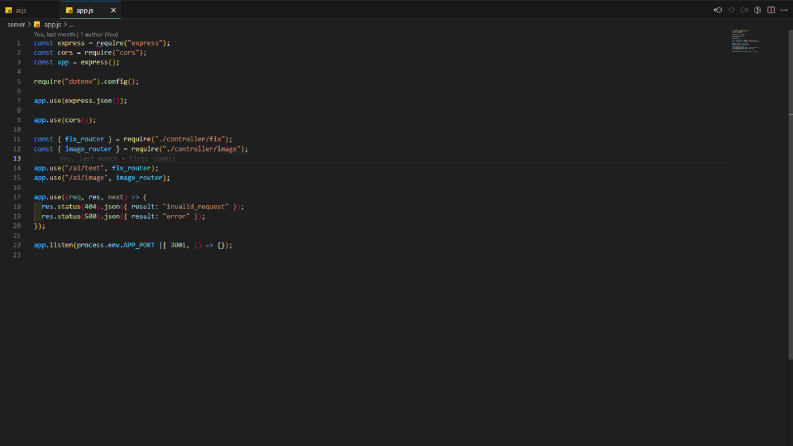The height and width of the screenshot is (446, 793).
Task: Click the 'fix_router' identifier on line 11
Action: (x=84, y=139)
